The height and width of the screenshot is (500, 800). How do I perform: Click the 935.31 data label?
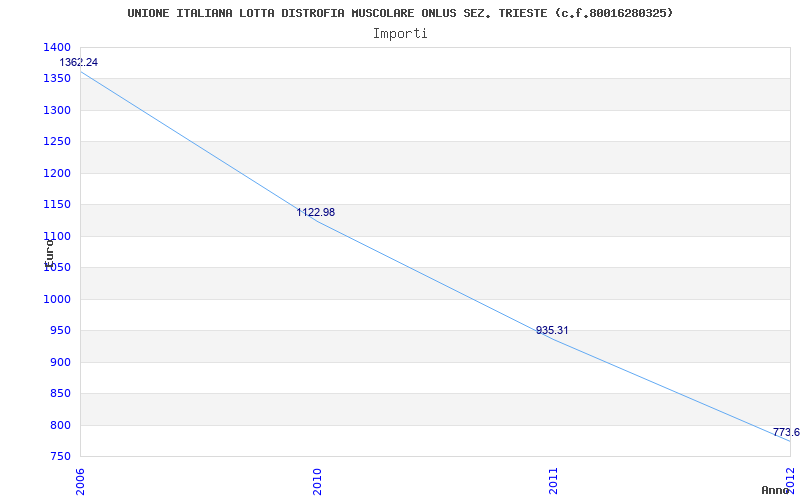[x=552, y=331]
